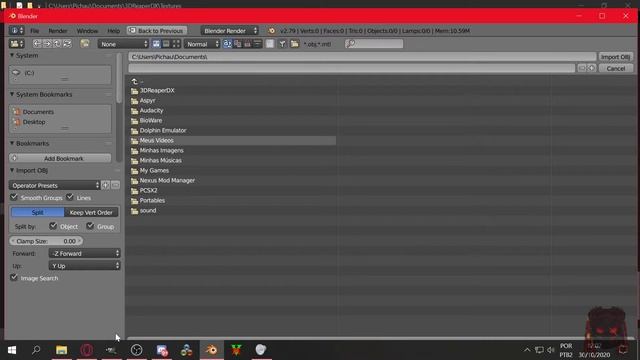Image resolution: width=640 pixels, height=360 pixels.
Task: Open Blender Render engine dropdown
Action: pyautogui.click(x=230, y=31)
